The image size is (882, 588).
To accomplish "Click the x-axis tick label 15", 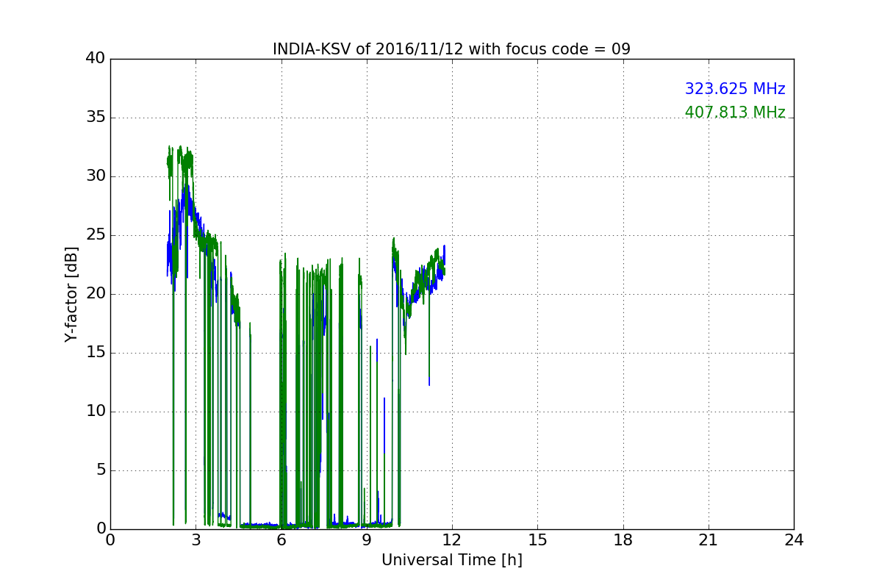I will [x=537, y=539].
